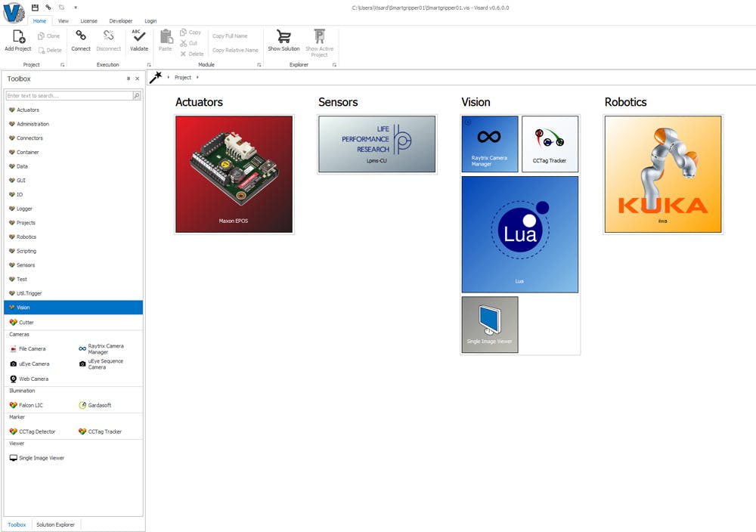Click the Connect chain-link icon

(x=81, y=36)
